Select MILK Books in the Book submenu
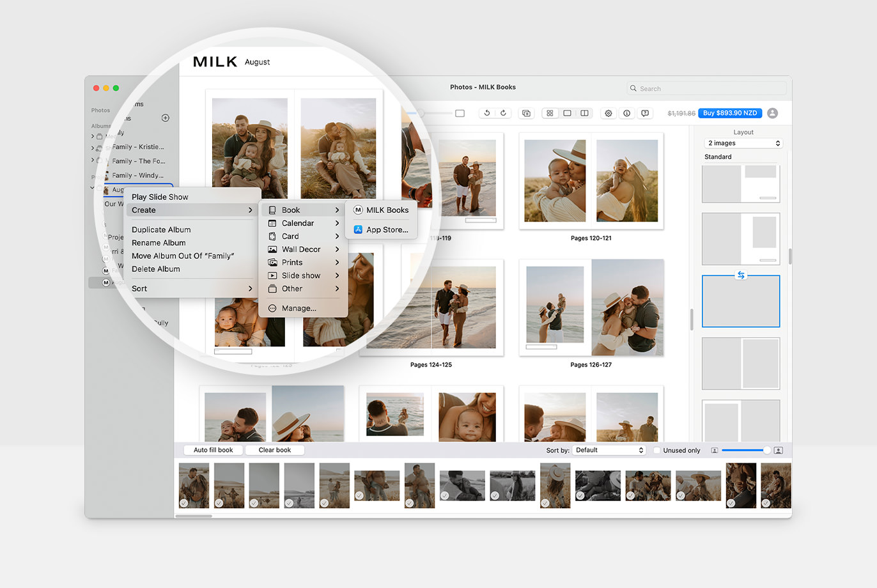This screenshot has height=588, width=877. pyautogui.click(x=382, y=210)
